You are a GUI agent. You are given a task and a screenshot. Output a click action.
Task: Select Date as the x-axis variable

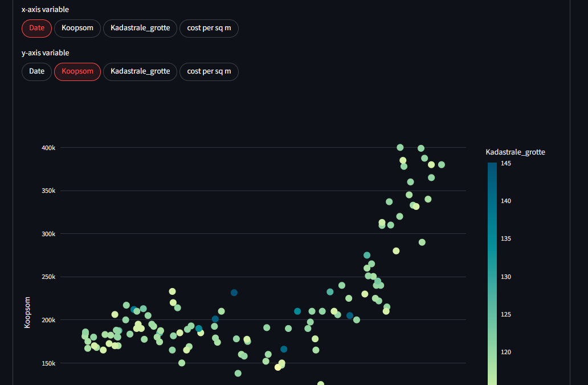[x=36, y=28]
